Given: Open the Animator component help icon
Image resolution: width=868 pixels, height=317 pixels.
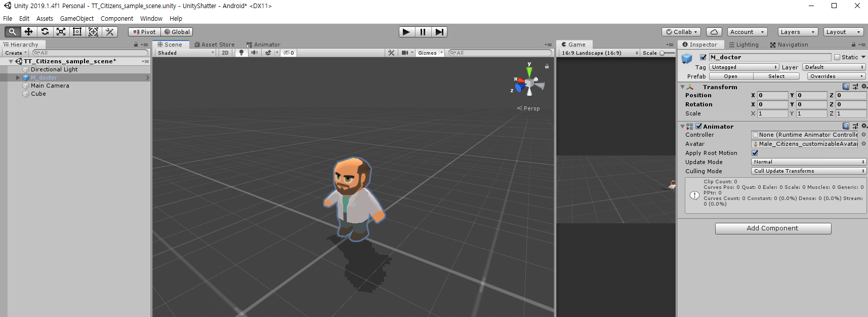Looking at the screenshot, I should [846, 126].
